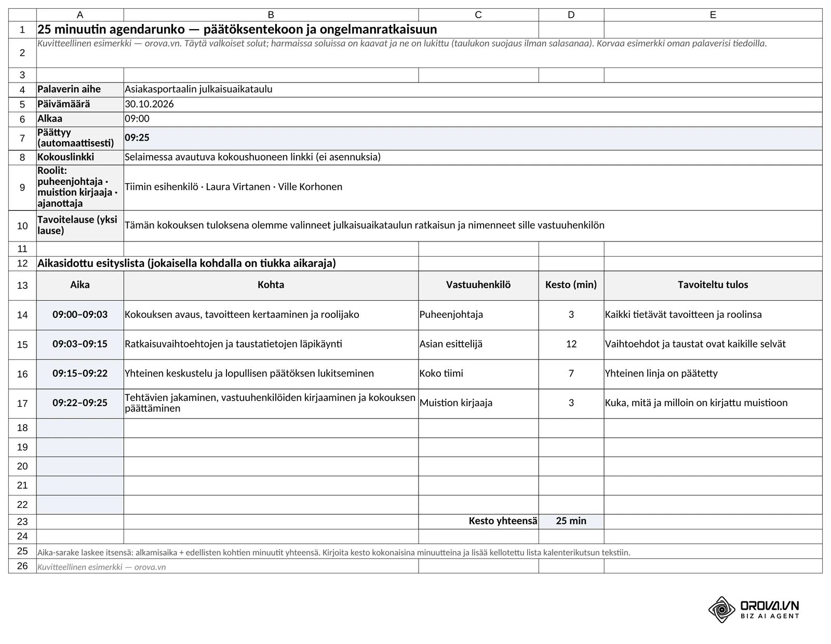Select the 'Muistion kirjaaja' owner cell
This screenshot has height=644, width=831.
point(478,403)
